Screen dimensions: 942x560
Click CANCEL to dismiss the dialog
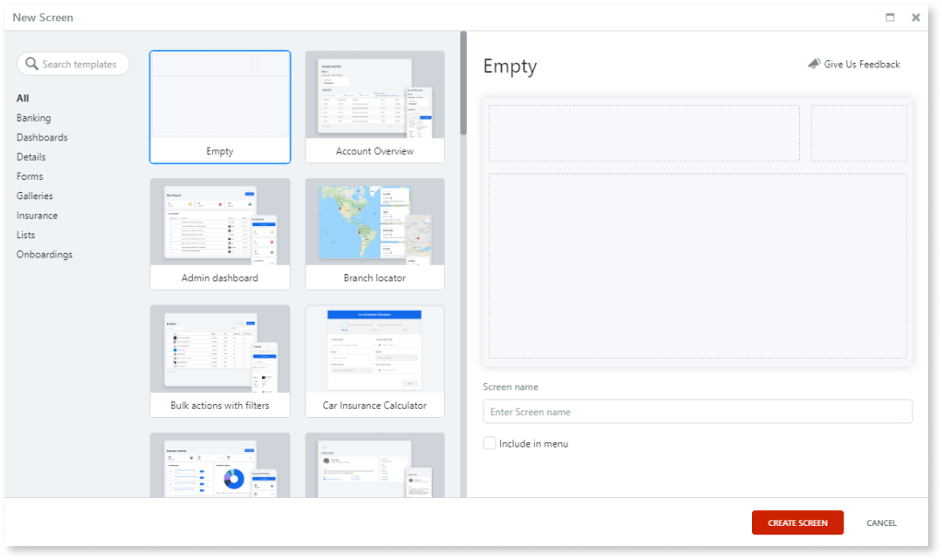(x=880, y=522)
